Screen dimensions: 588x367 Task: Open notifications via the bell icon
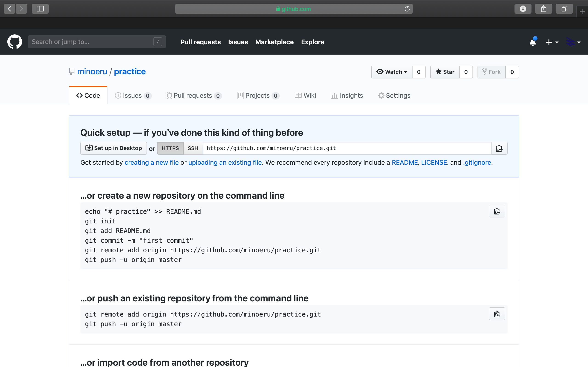pyautogui.click(x=532, y=42)
